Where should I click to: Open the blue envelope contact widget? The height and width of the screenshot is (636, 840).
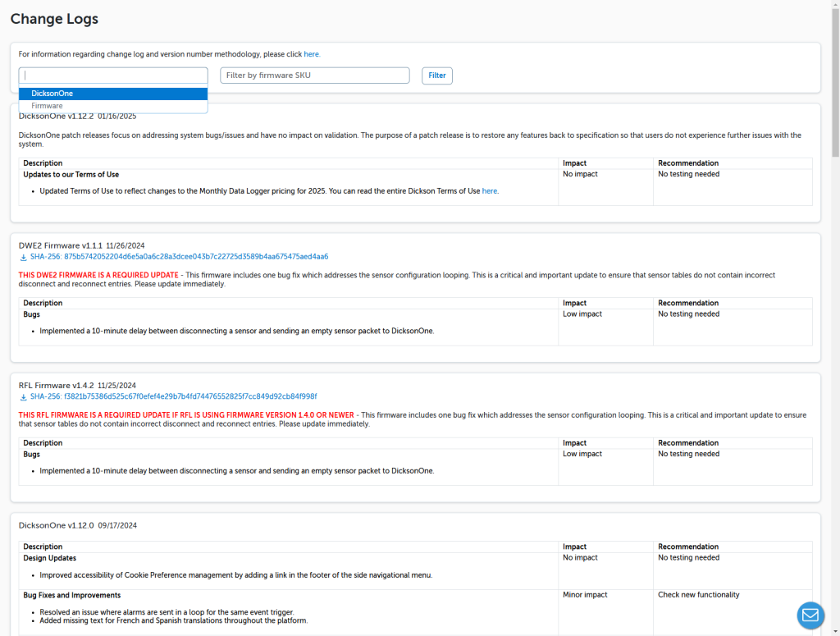point(810,615)
